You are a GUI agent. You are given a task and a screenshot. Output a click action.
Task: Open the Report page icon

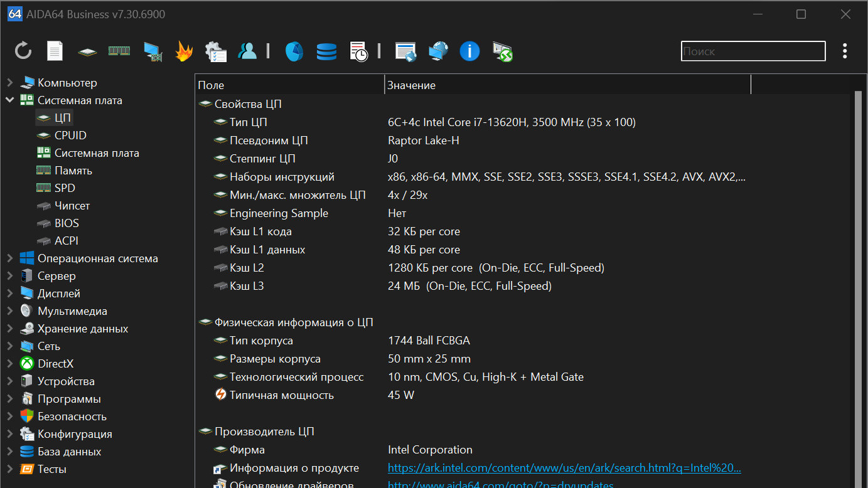pos(55,51)
